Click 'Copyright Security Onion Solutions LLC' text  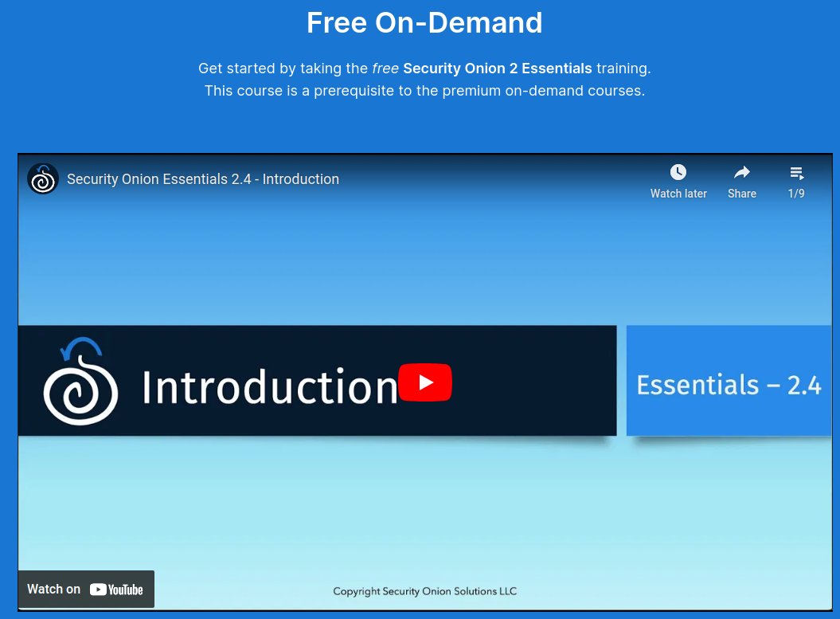(425, 591)
